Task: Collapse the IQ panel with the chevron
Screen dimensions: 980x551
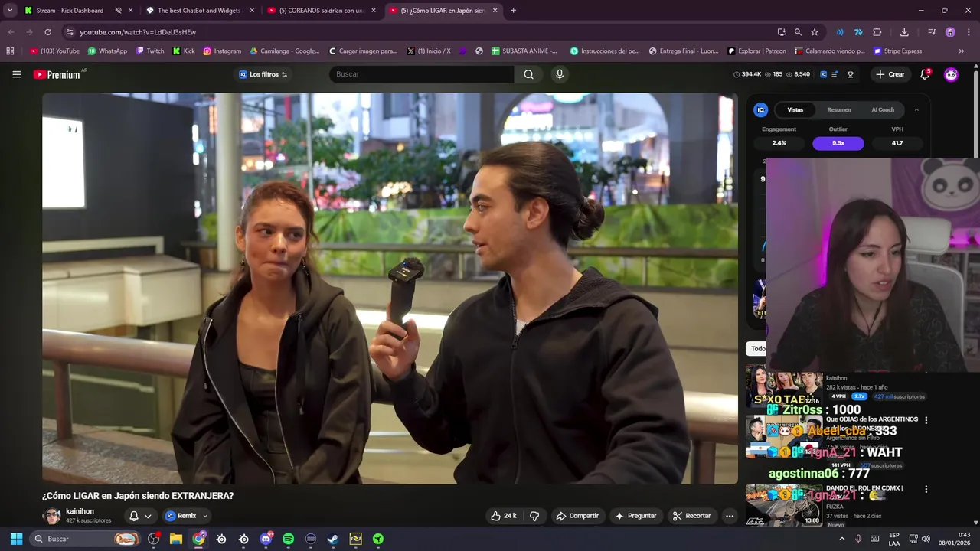Action: click(916, 109)
